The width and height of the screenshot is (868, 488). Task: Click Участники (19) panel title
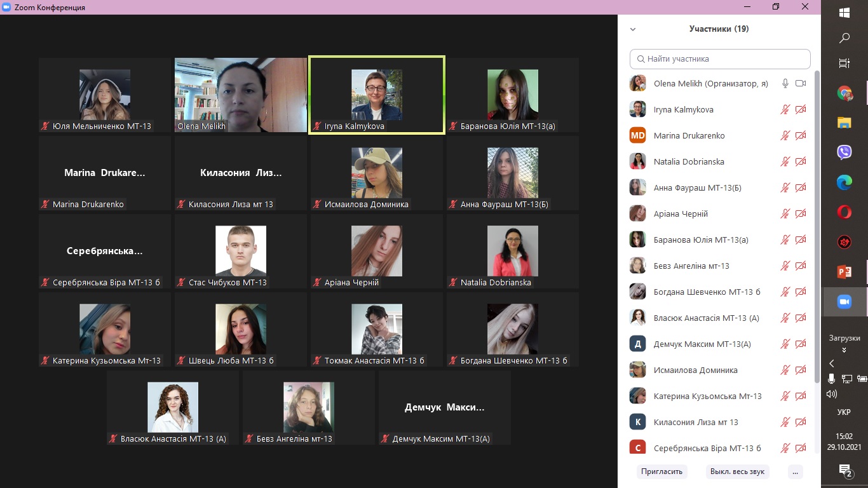(x=719, y=29)
